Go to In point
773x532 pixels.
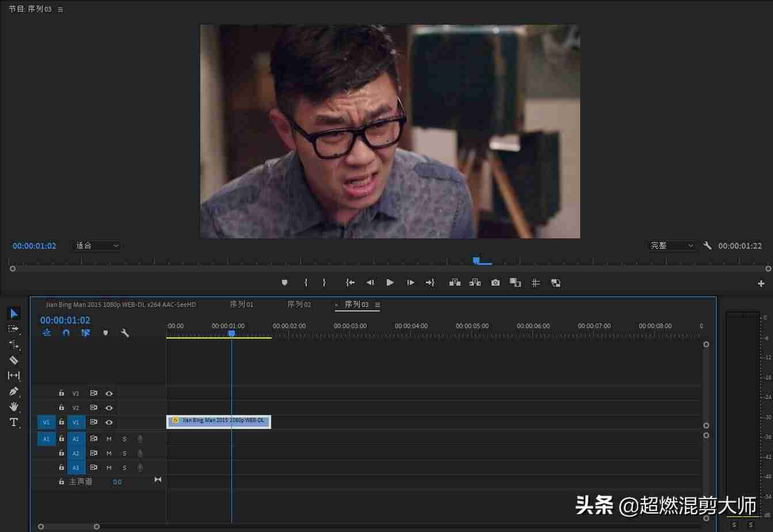[x=350, y=283]
